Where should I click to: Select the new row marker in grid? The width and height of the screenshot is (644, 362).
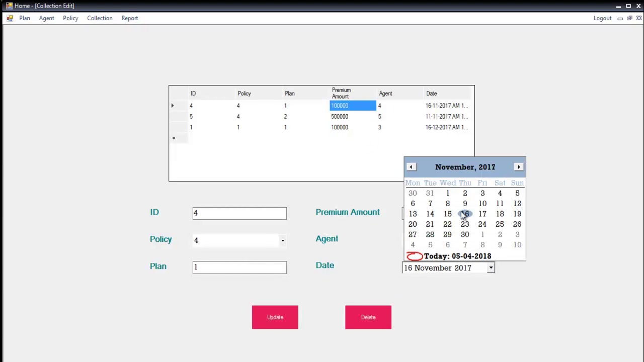click(178, 138)
